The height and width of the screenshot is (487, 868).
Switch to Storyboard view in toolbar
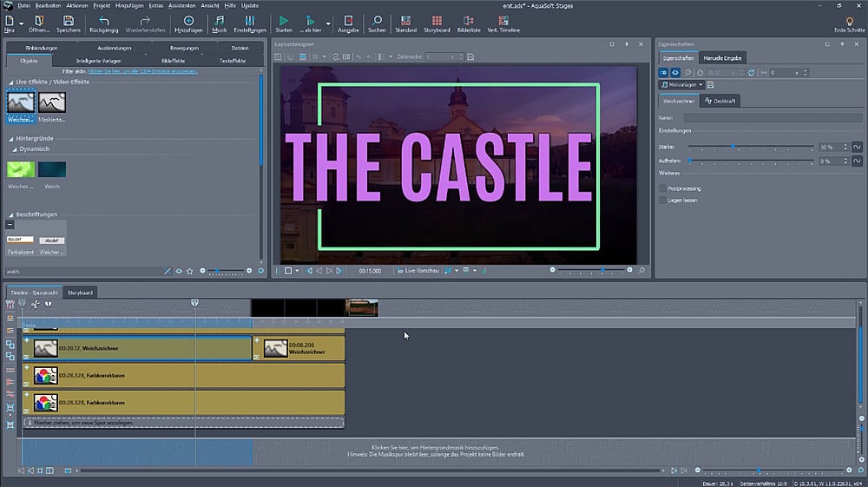437,21
